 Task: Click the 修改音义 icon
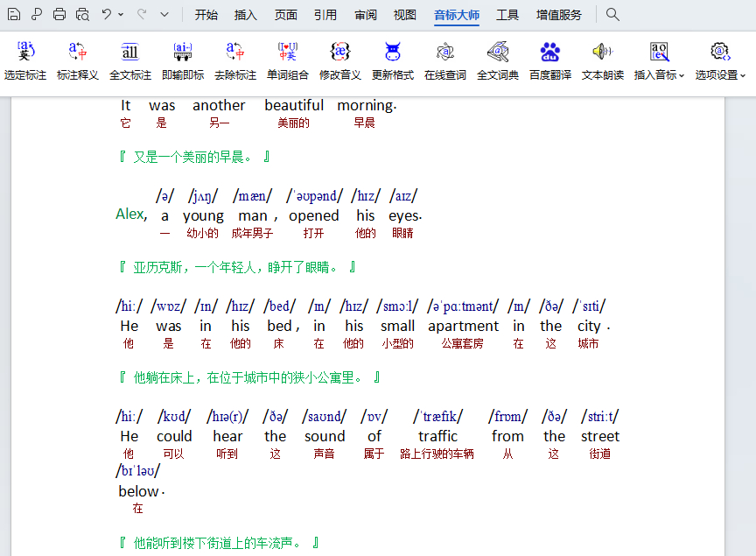[340, 52]
